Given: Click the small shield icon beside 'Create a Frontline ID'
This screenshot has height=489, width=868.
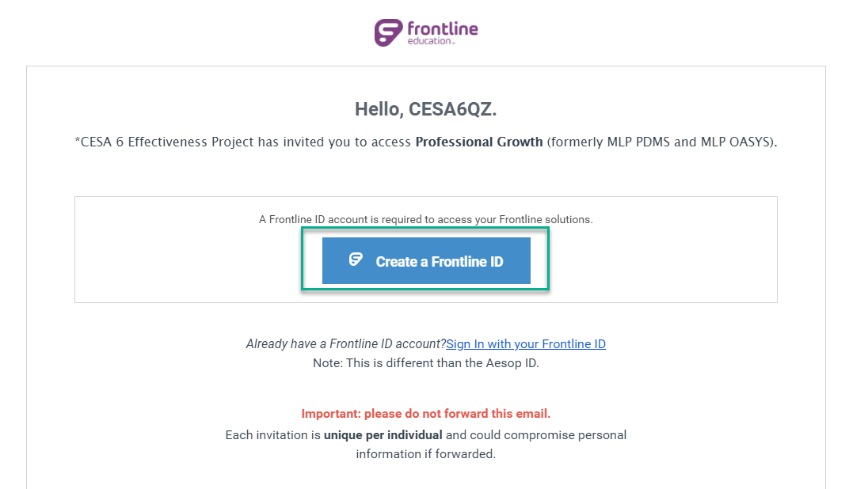Looking at the screenshot, I should pyautogui.click(x=354, y=260).
